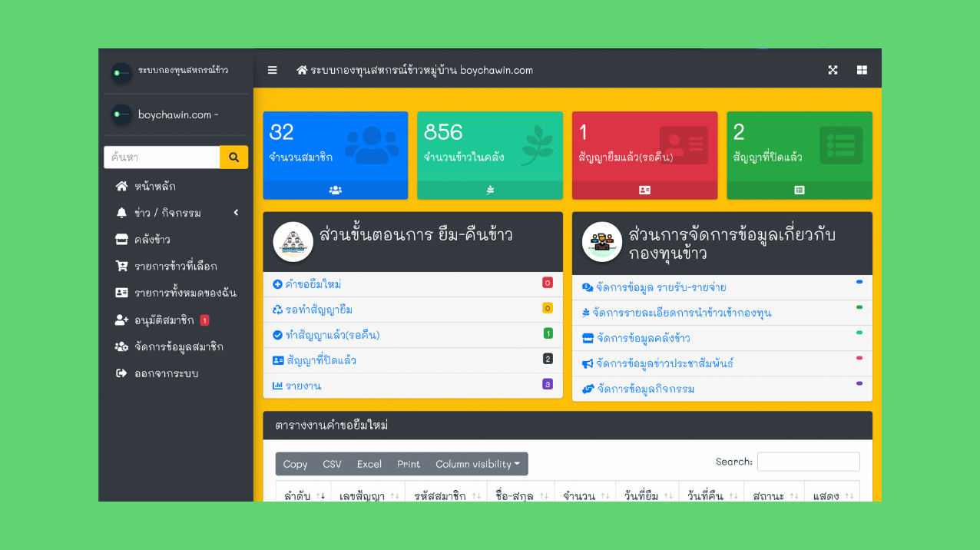This screenshot has height=550, width=980.
Task: Click the grid layout icon in the top right
Action: tap(862, 70)
